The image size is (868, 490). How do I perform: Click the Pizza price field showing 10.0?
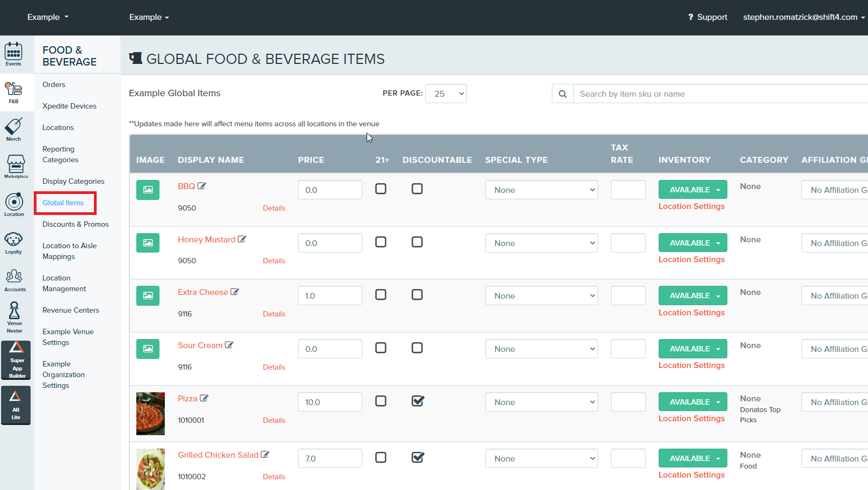click(x=330, y=402)
